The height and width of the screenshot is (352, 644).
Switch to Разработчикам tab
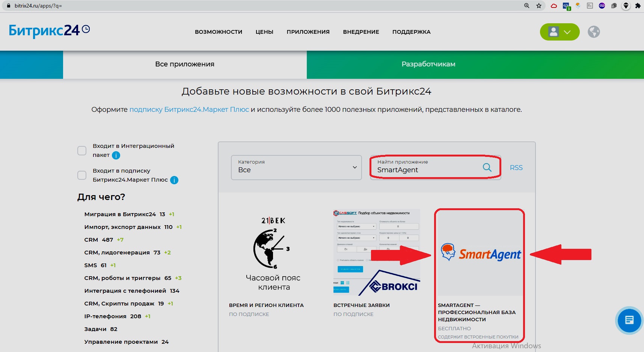point(428,64)
